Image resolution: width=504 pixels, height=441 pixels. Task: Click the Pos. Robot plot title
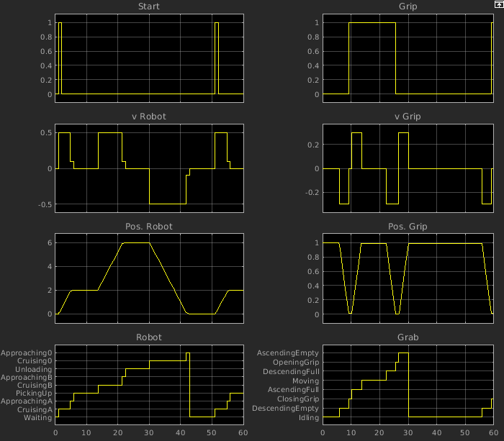149,227
